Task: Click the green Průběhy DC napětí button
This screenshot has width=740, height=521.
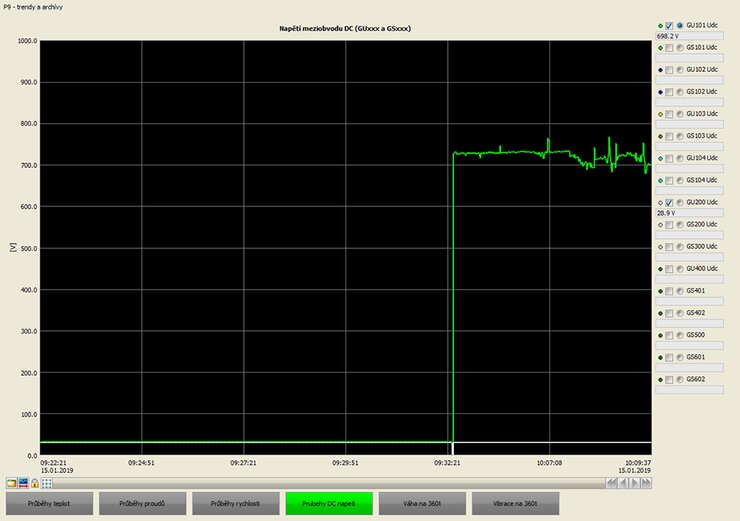Action: (x=329, y=504)
